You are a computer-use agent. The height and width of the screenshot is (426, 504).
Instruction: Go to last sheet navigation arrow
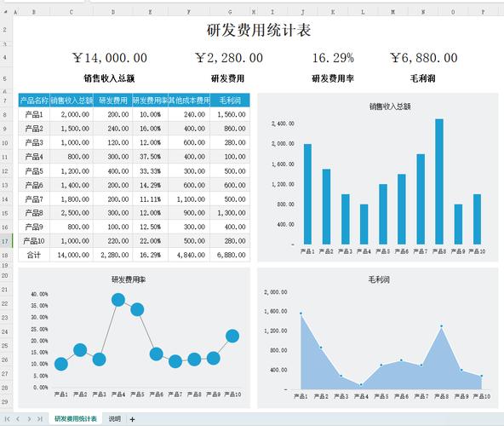[x=40, y=418]
